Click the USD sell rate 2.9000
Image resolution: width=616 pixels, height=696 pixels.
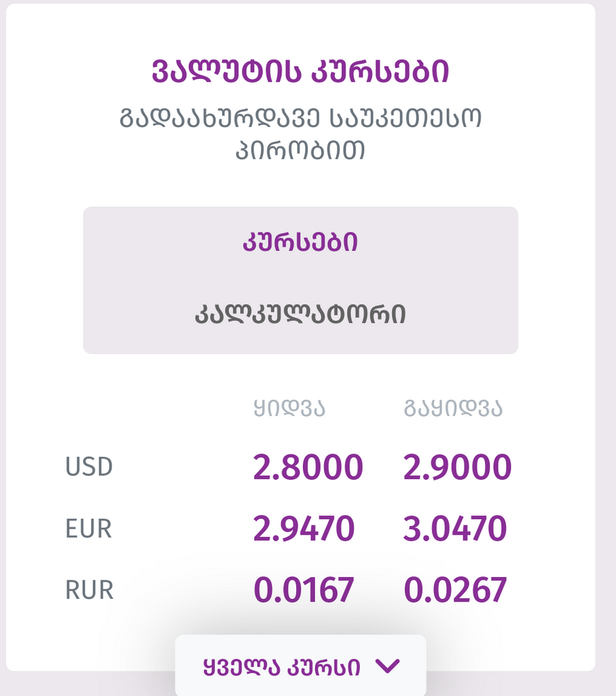click(457, 467)
